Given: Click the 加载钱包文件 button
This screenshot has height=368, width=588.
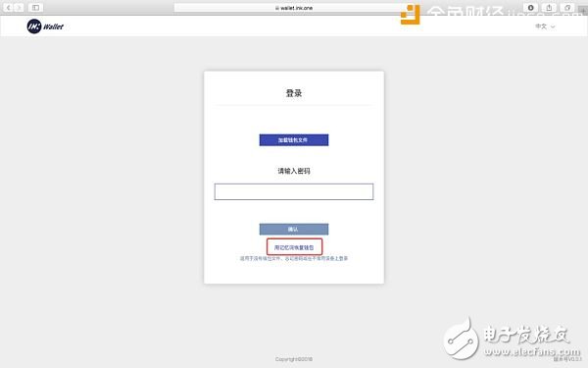Looking at the screenshot, I should tap(294, 140).
